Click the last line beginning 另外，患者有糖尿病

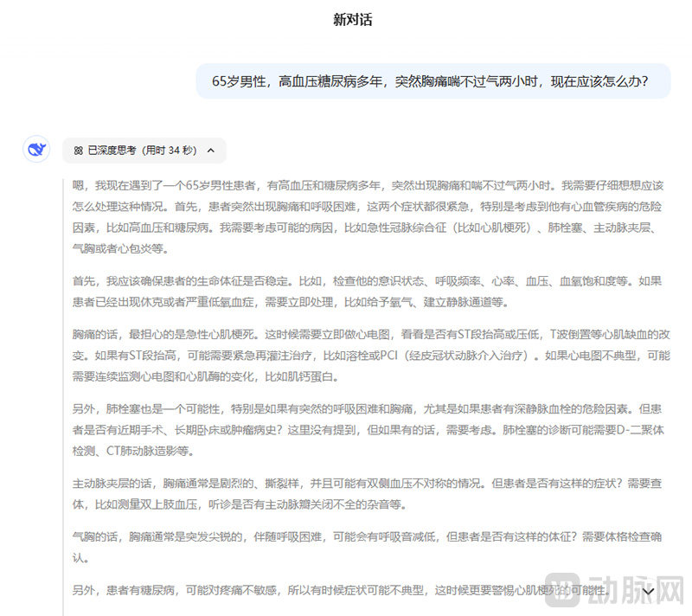[x=341, y=590]
